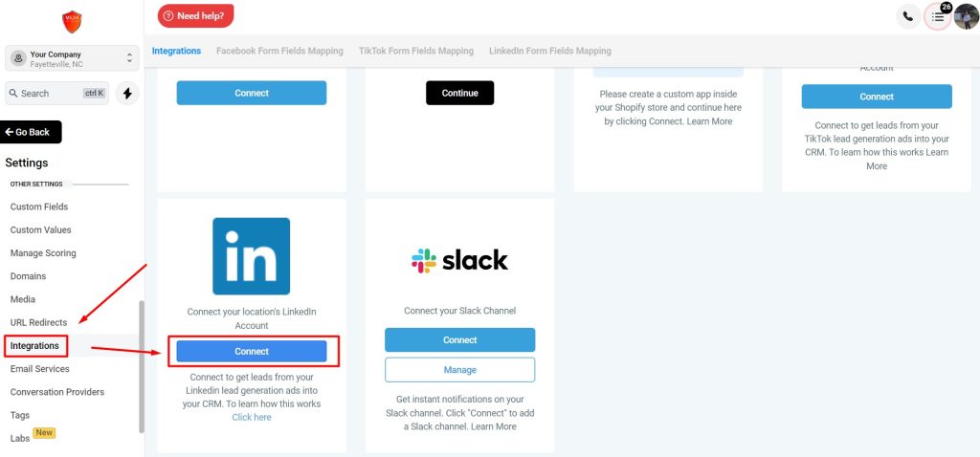The height and width of the screenshot is (457, 980).
Task: Open Tags settings
Action: (x=20, y=415)
